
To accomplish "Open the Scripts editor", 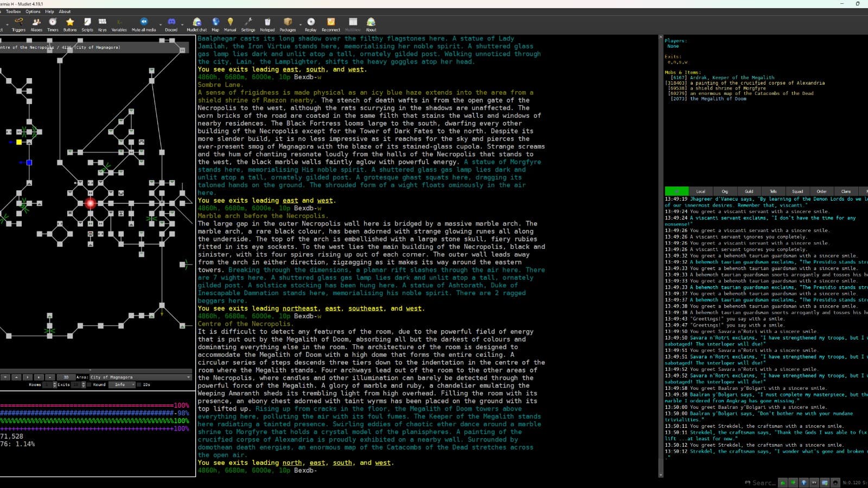I will [x=87, y=24].
